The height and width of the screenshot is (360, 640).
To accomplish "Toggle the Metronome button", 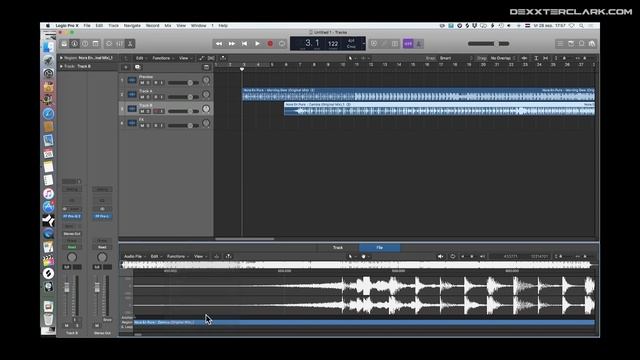I will click(x=419, y=44).
